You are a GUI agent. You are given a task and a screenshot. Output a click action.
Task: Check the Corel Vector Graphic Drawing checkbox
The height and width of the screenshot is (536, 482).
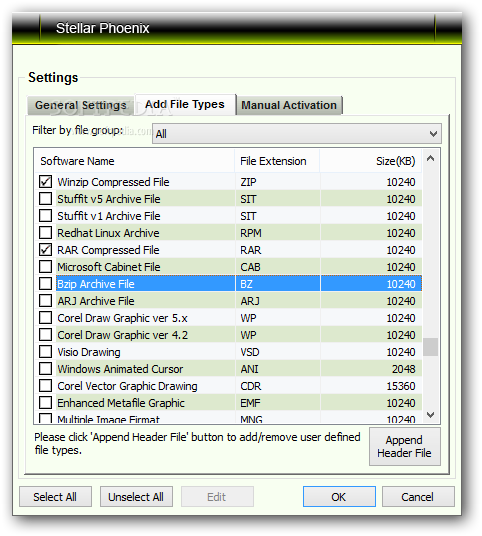pyautogui.click(x=45, y=386)
